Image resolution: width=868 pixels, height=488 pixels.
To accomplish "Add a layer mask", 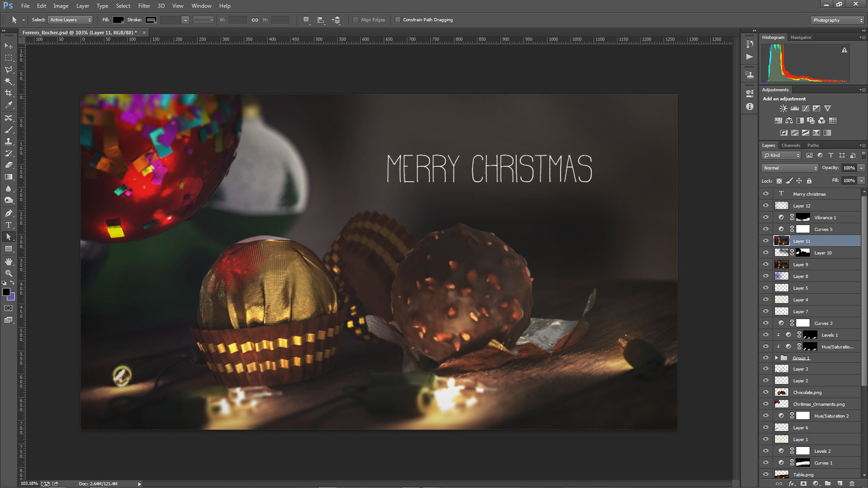I will pyautogui.click(x=803, y=483).
